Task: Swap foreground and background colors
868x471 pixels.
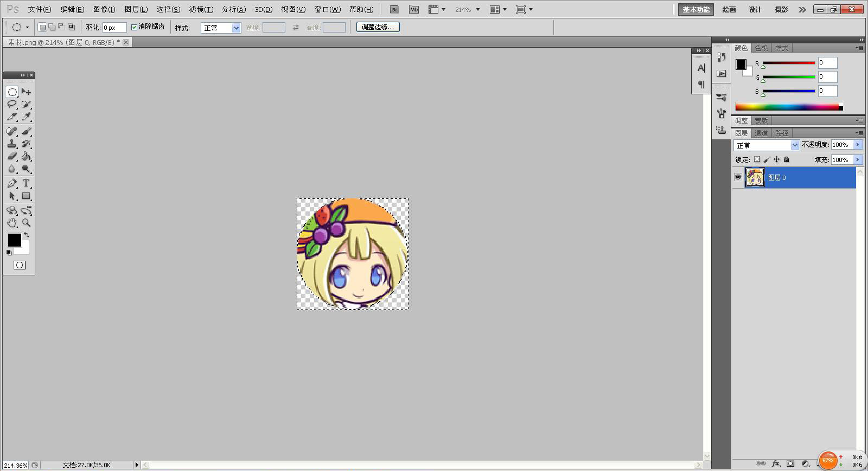Action: pyautogui.click(x=27, y=235)
